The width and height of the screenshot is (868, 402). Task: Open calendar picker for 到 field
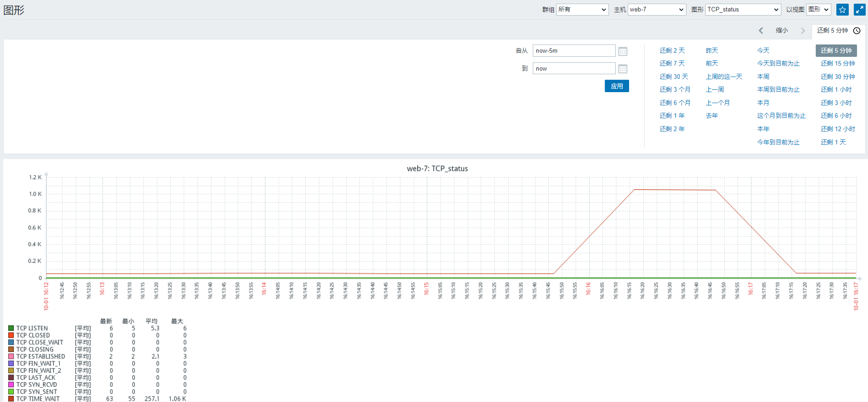623,69
